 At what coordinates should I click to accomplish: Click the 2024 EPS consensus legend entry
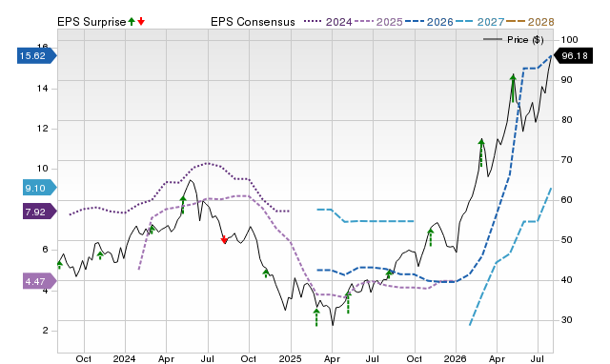pyautogui.click(x=328, y=22)
